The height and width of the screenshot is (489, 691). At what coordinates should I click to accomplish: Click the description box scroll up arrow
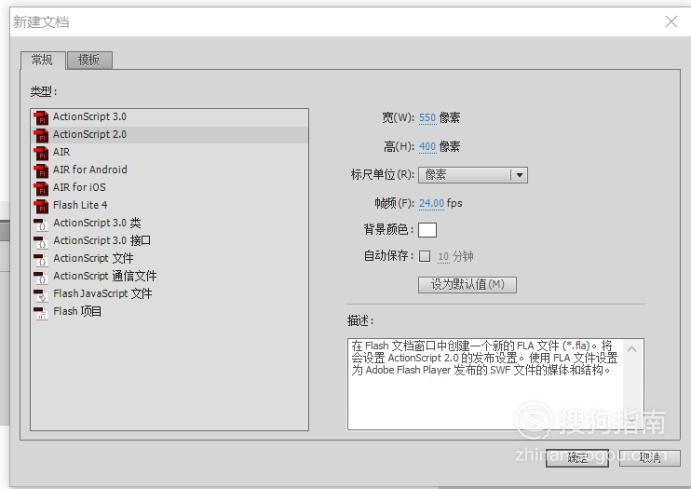click(x=632, y=349)
